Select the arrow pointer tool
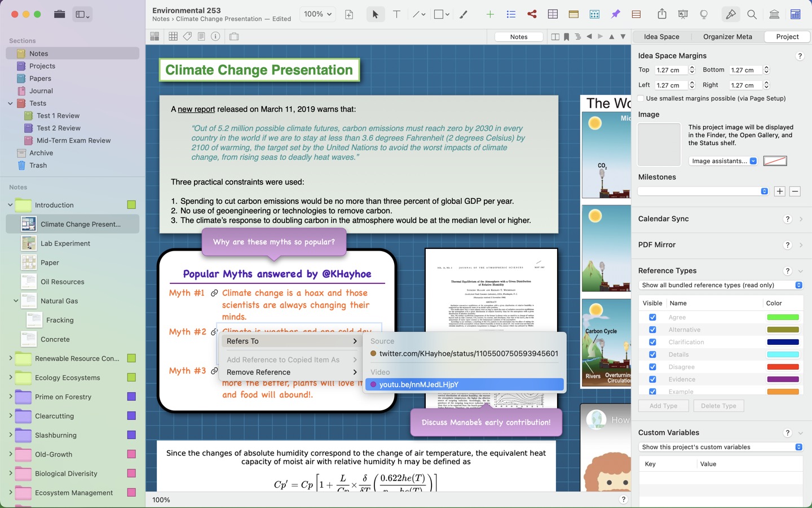The height and width of the screenshot is (508, 812). (x=375, y=15)
